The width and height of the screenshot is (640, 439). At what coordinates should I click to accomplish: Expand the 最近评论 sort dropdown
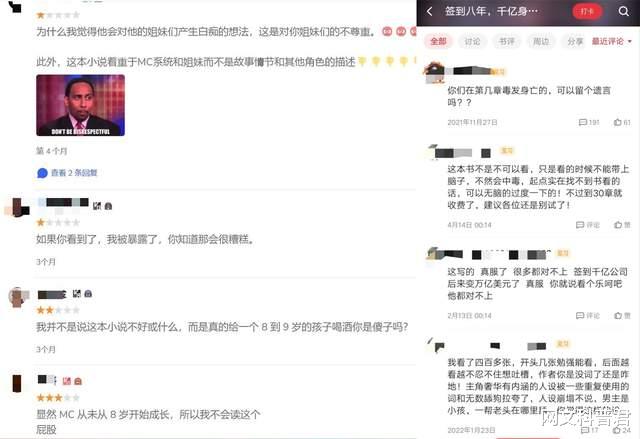point(611,41)
